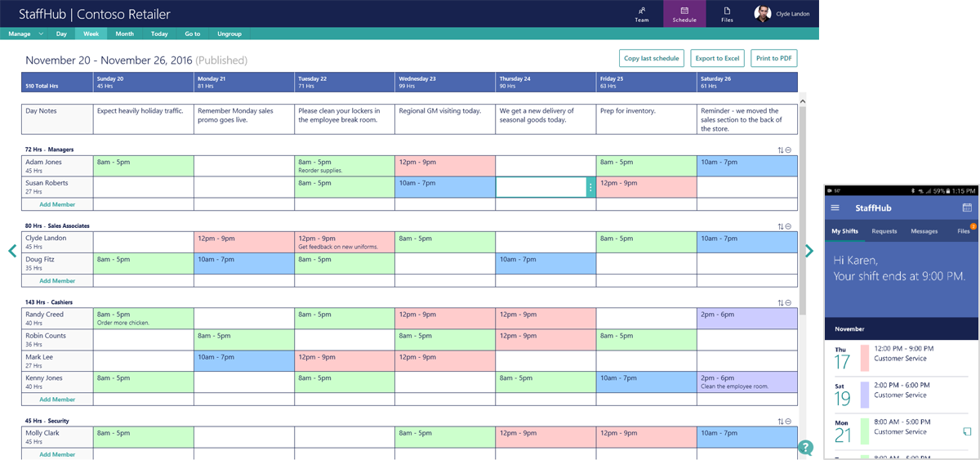The width and height of the screenshot is (980, 460).
Task: Open Clyde Landon's profile avatar
Action: click(x=762, y=14)
